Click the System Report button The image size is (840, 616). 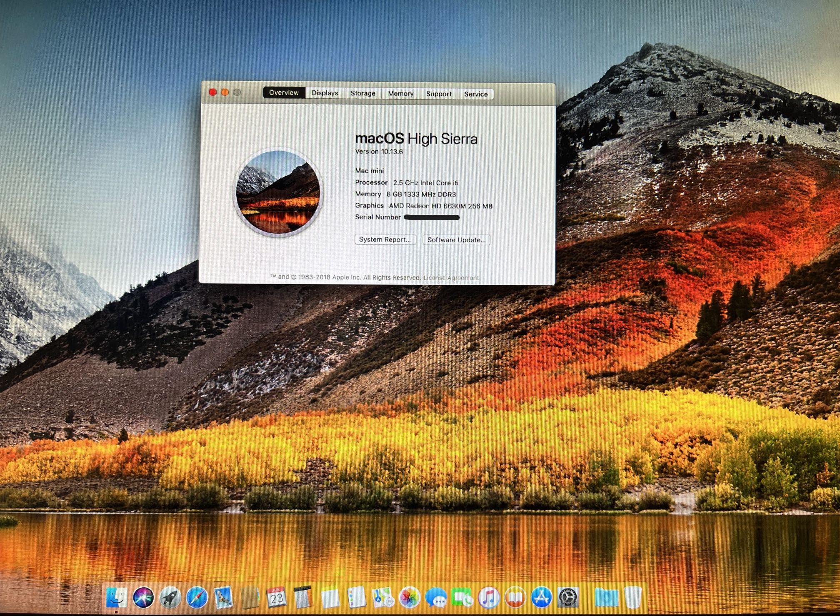pos(385,239)
